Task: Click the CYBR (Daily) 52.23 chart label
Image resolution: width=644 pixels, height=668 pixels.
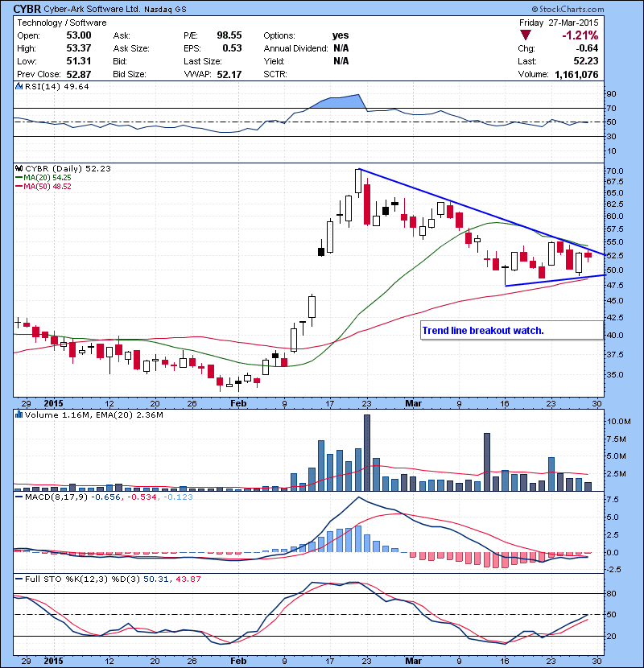Action: (x=68, y=169)
